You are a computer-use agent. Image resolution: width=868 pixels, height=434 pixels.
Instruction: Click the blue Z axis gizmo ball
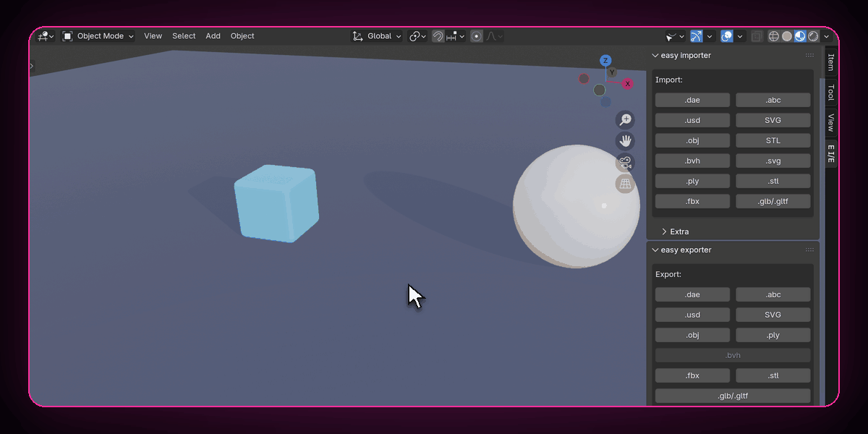click(606, 61)
